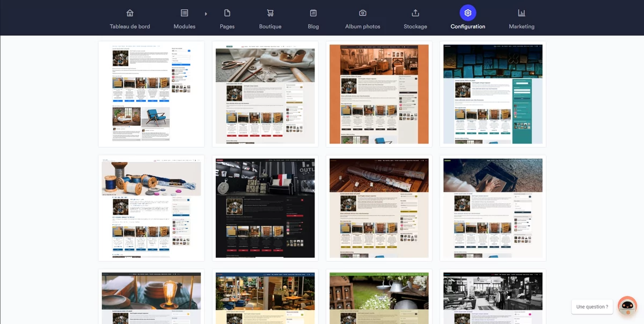Choose the template with scissors and leather tools
This screenshot has height=324, width=644.
click(265, 94)
